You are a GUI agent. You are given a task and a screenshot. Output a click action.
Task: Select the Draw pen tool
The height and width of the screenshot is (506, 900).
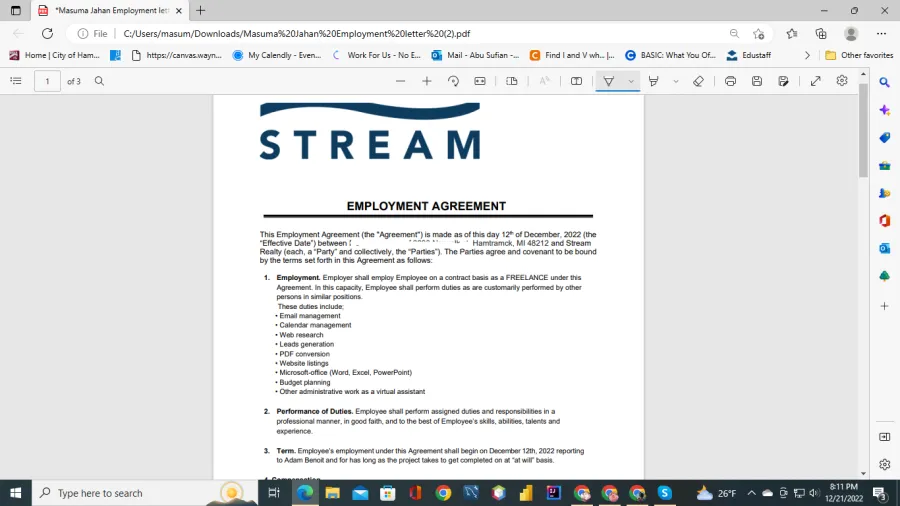pyautogui.click(x=608, y=81)
